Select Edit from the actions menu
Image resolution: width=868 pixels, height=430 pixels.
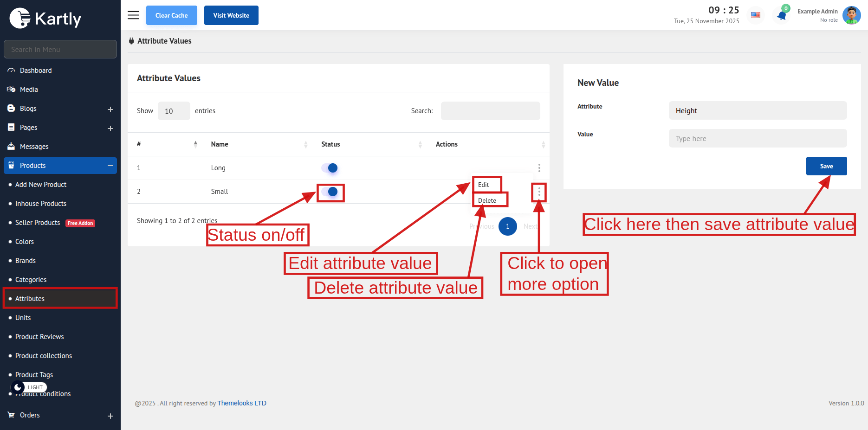click(484, 185)
